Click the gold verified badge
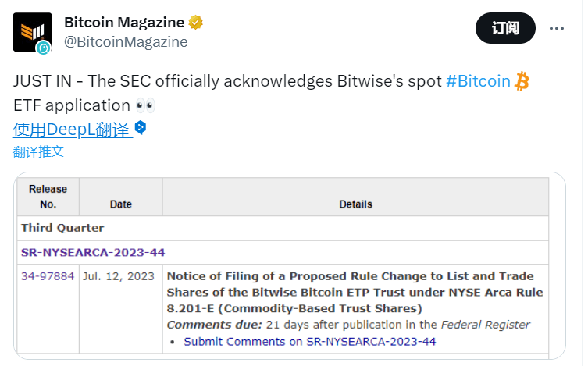Screen dimensions: 588x366 pos(196,22)
